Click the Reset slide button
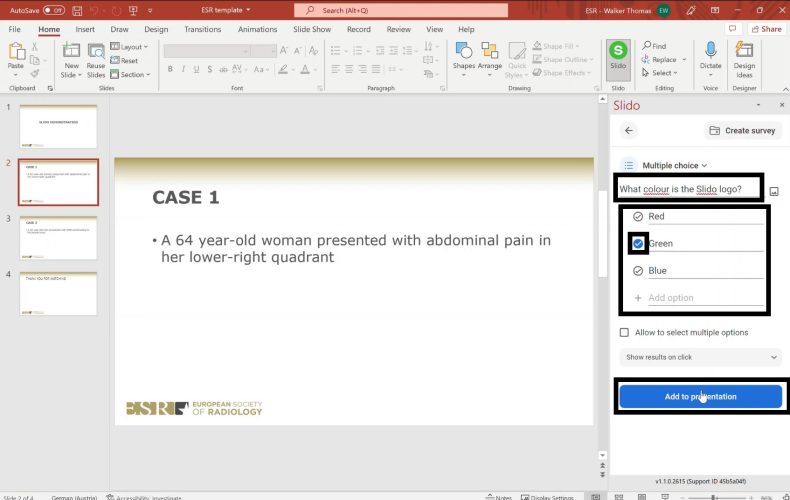This screenshot has height=500, width=790. [x=124, y=60]
